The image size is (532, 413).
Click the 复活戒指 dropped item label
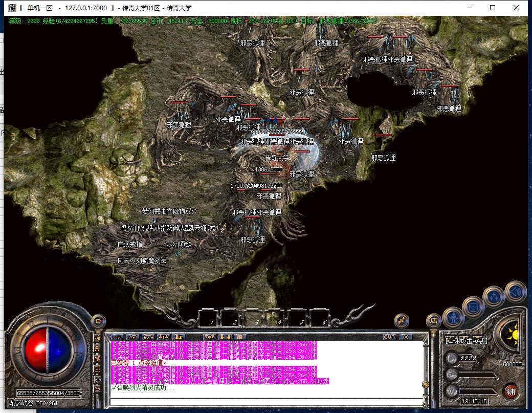(x=154, y=228)
